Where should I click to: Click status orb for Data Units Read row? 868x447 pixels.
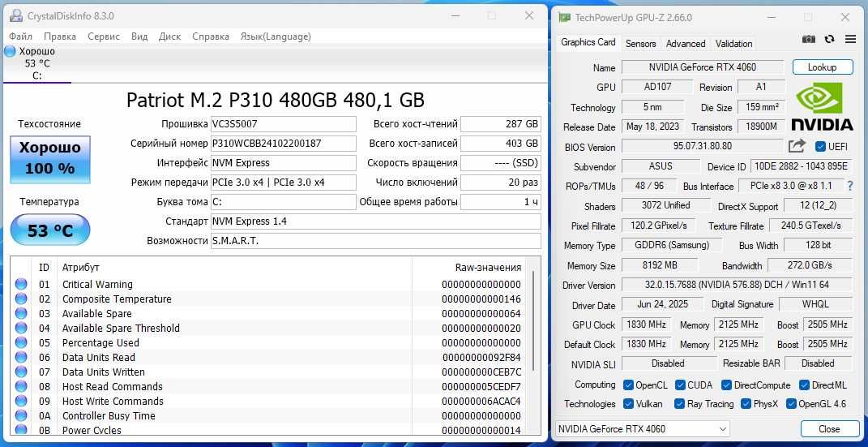pos(21,357)
